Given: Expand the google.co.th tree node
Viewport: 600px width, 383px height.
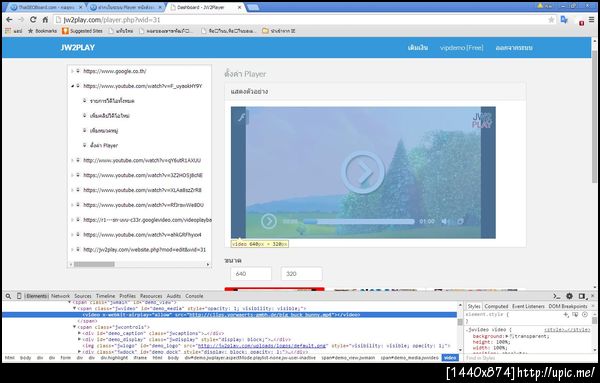Looking at the screenshot, I should coord(72,71).
